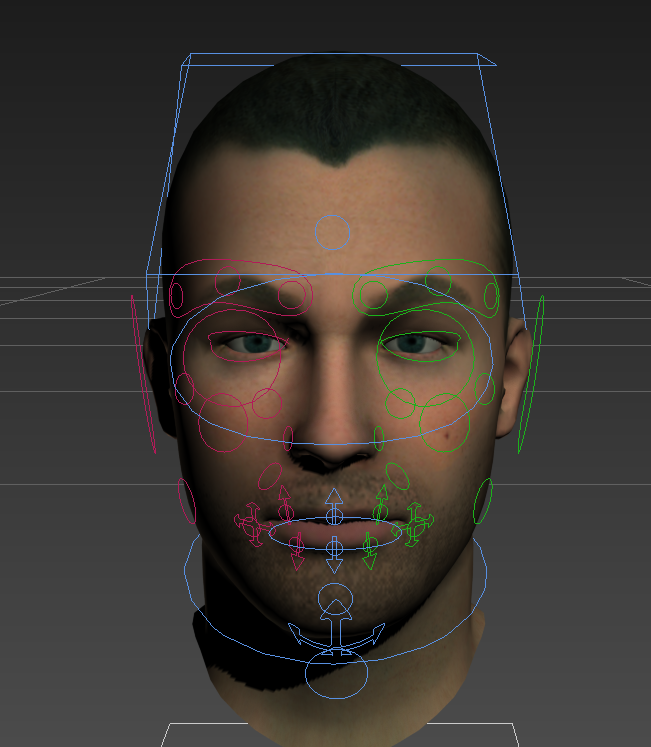The image size is (651, 747).
Task: Click the green four-arrow mouth corner control
Action: pos(417,521)
